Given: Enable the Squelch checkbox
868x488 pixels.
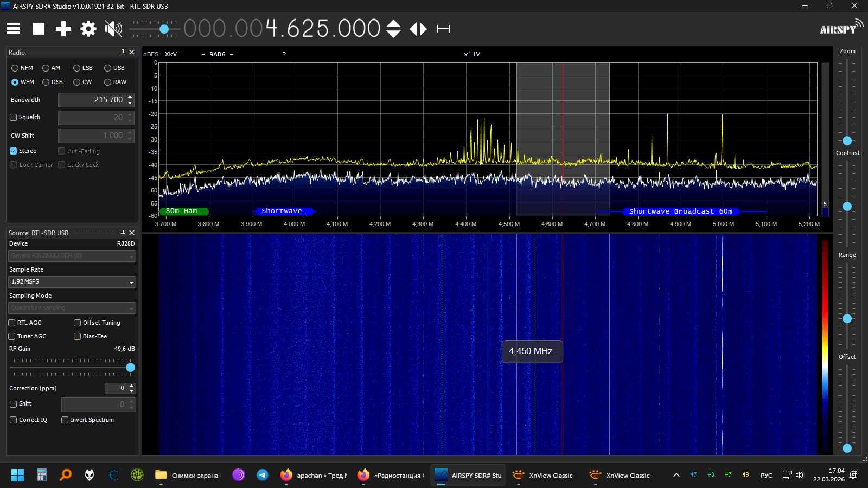Looking at the screenshot, I should pyautogui.click(x=14, y=118).
